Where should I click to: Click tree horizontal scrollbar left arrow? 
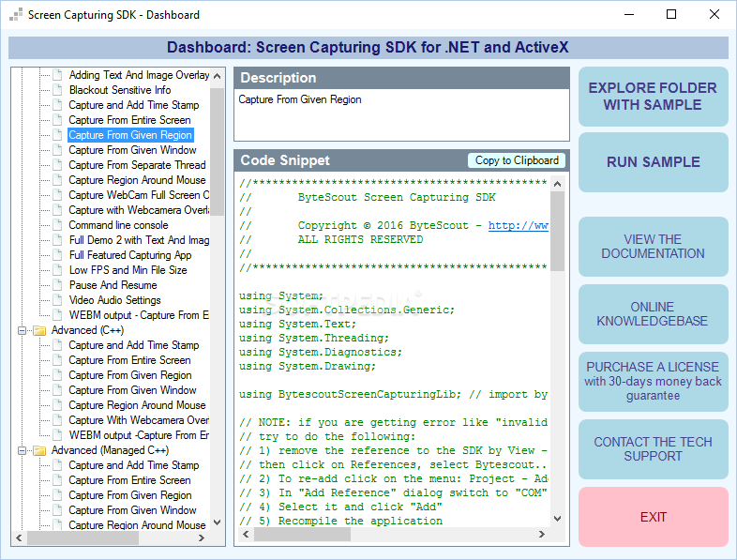[x=19, y=537]
